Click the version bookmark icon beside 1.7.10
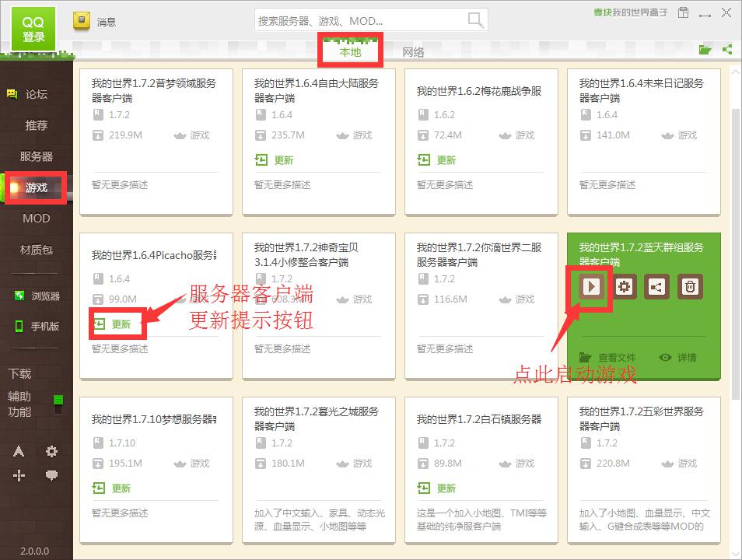Image resolution: width=742 pixels, height=560 pixels. point(98,443)
